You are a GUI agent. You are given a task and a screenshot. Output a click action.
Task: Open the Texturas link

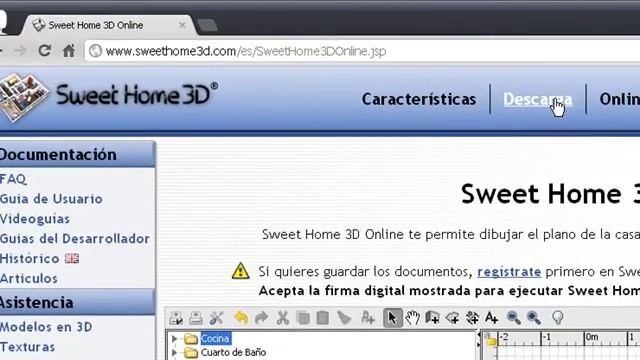point(27,347)
